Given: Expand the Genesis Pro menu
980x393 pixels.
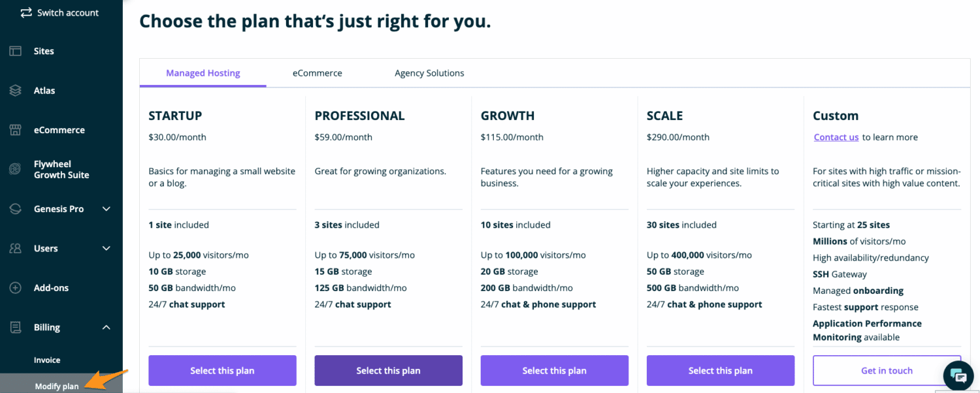Looking at the screenshot, I should pyautogui.click(x=106, y=209).
